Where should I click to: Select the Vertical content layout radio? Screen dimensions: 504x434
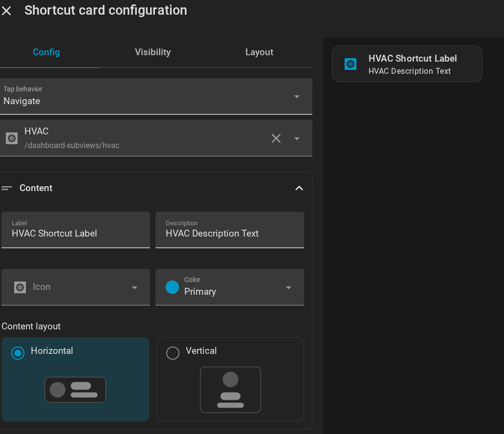173,353
